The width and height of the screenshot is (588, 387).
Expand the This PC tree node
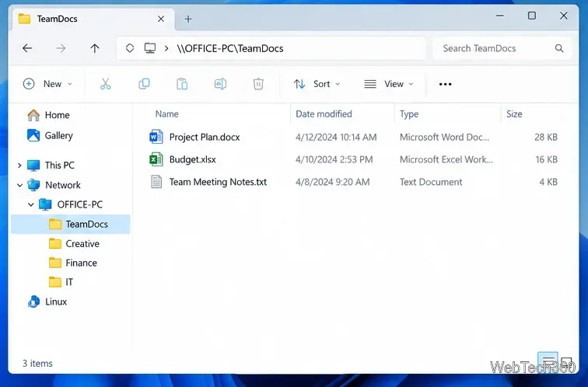19,166
